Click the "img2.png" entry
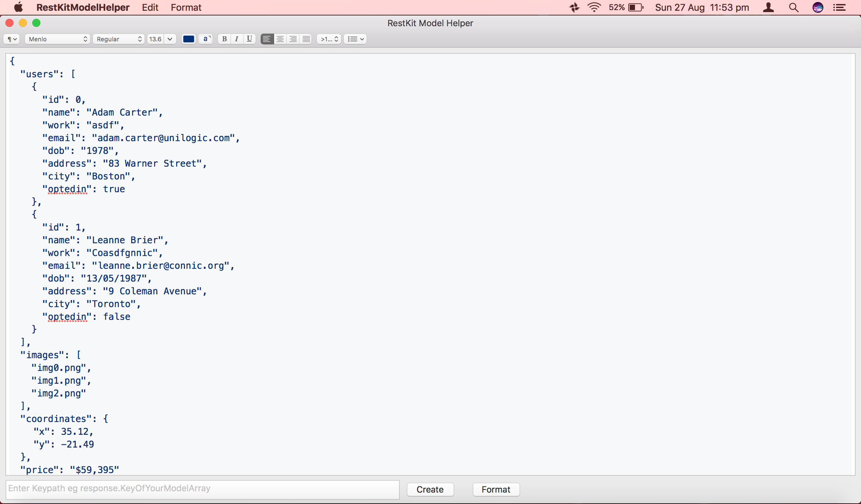Screen dimensions: 861x504 click(x=59, y=393)
